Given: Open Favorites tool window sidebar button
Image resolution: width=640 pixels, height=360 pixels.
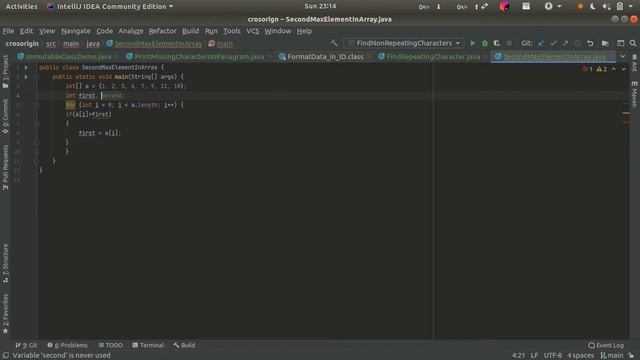Looking at the screenshot, I should point(5,313).
